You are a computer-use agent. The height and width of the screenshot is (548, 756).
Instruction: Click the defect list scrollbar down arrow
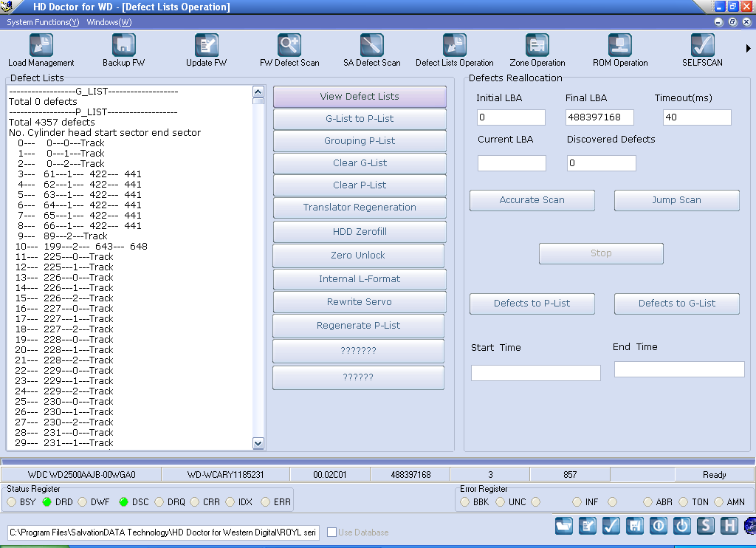(x=258, y=443)
